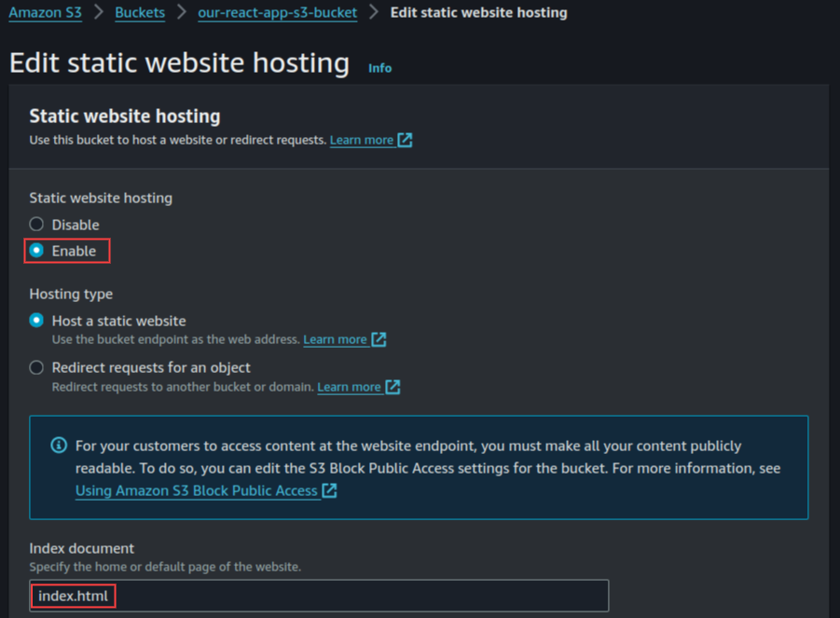Open Learn more link for bucket endpoint

pyautogui.click(x=335, y=339)
